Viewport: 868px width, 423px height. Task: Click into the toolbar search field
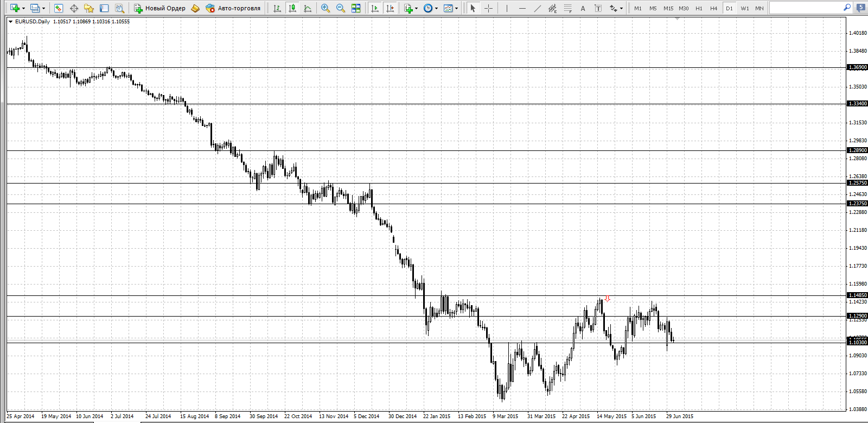806,8
